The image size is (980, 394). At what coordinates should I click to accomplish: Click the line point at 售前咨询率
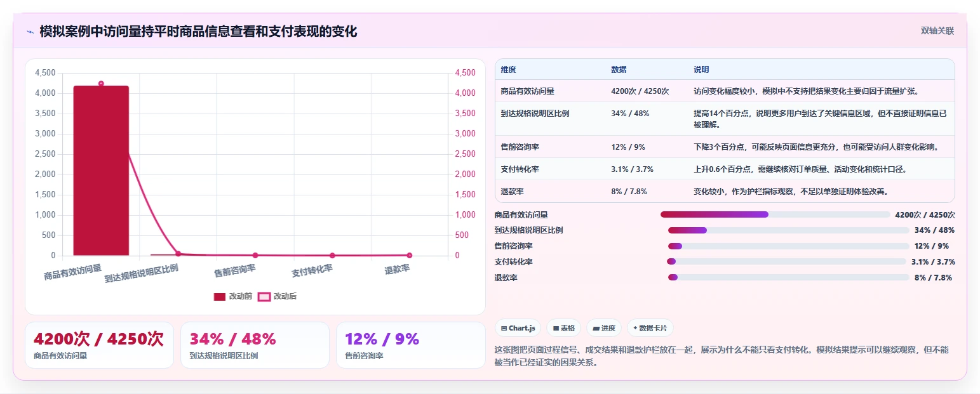(x=255, y=255)
